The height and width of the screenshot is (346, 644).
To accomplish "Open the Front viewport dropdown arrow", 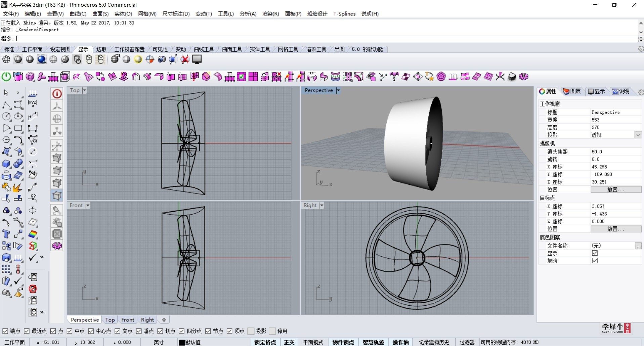I will (x=88, y=205).
